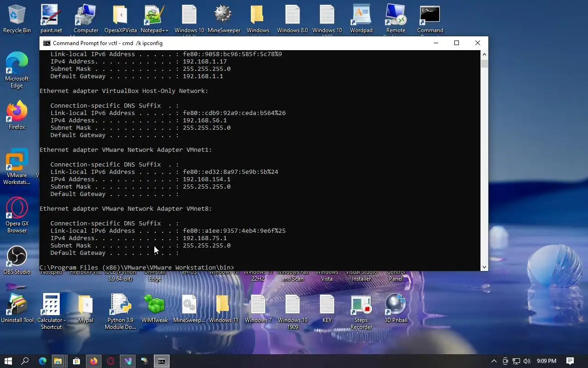This screenshot has height=368, width=588.
Task: Open the KEY text file
Action: tap(327, 308)
